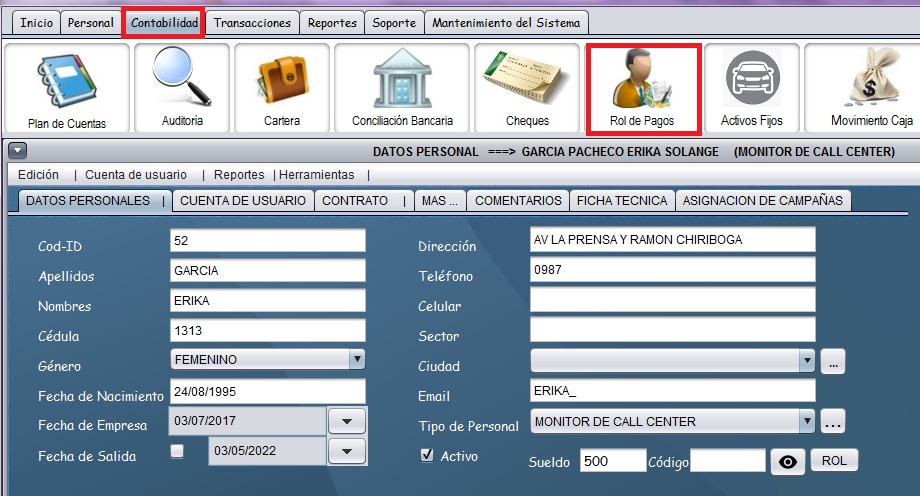Click the ROL button
The width and height of the screenshot is (920, 496).
834,461
